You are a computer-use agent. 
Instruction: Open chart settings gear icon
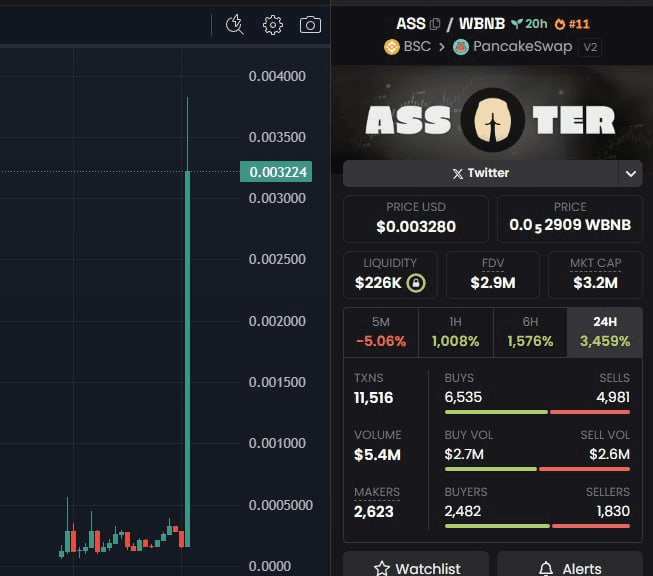273,25
